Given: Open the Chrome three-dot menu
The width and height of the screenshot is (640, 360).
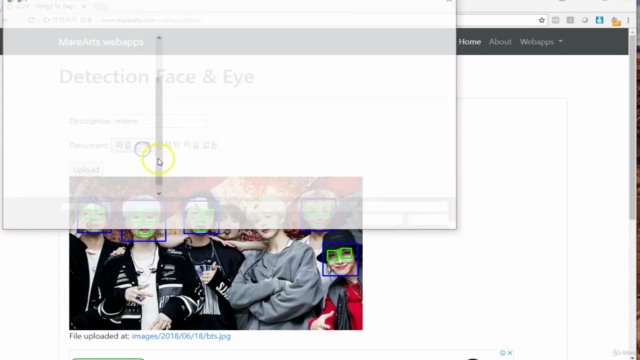Looking at the screenshot, I should click(629, 20).
